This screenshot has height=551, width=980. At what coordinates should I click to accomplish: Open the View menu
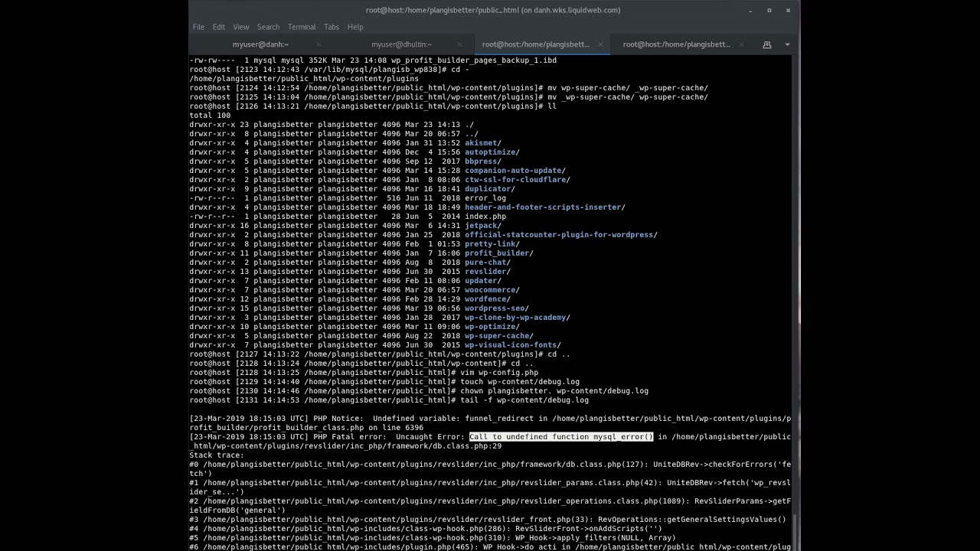tap(241, 27)
